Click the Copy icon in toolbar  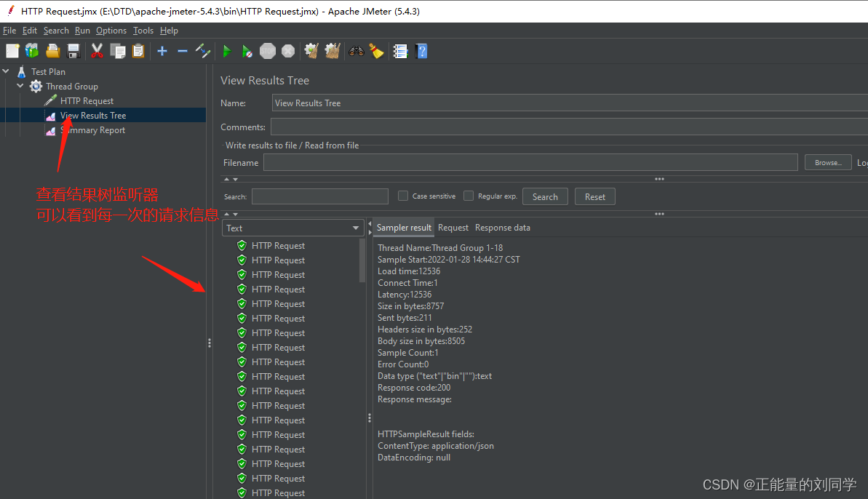tap(117, 52)
